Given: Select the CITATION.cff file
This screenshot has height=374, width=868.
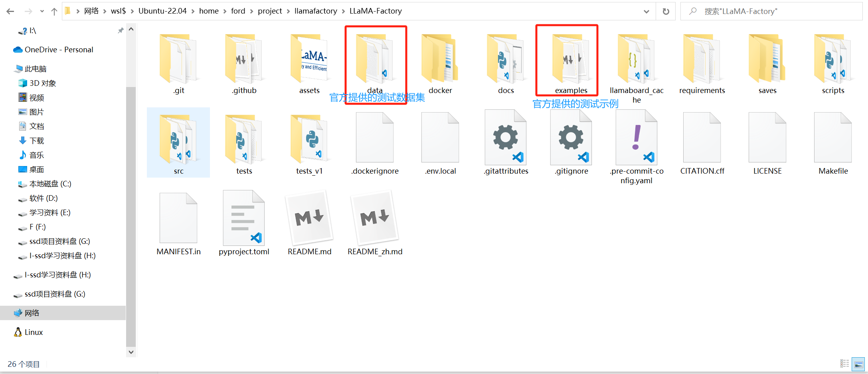Looking at the screenshot, I should pyautogui.click(x=702, y=143).
